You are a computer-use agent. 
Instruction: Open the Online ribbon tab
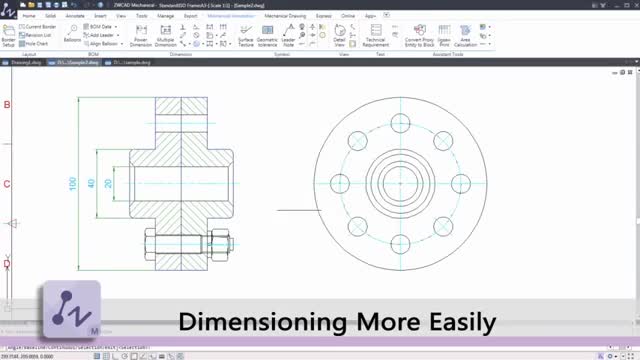[348, 16]
